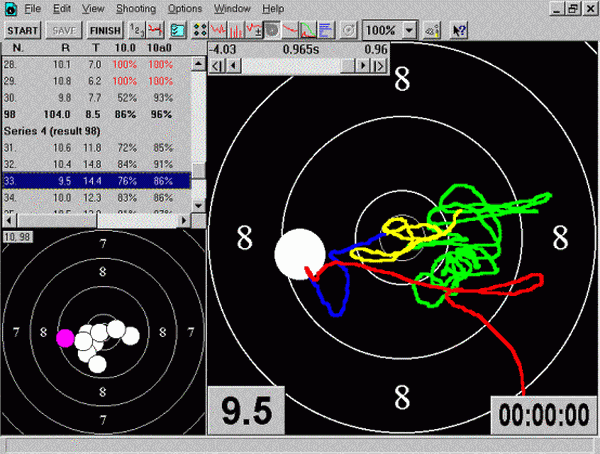Screen dimensions: 600x454
Task: Open the Edit menu
Action: 62,8
